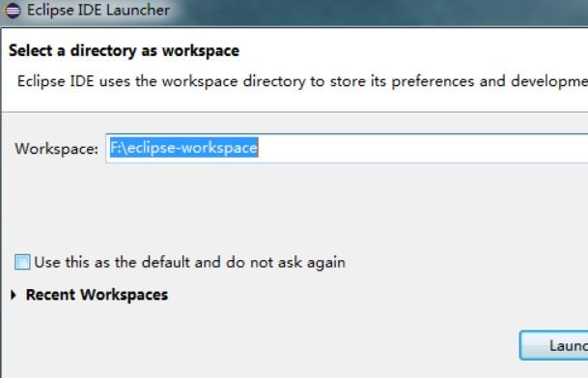Viewport: 588px width, 378px height.
Task: Click the Launch button
Action: tap(554, 345)
